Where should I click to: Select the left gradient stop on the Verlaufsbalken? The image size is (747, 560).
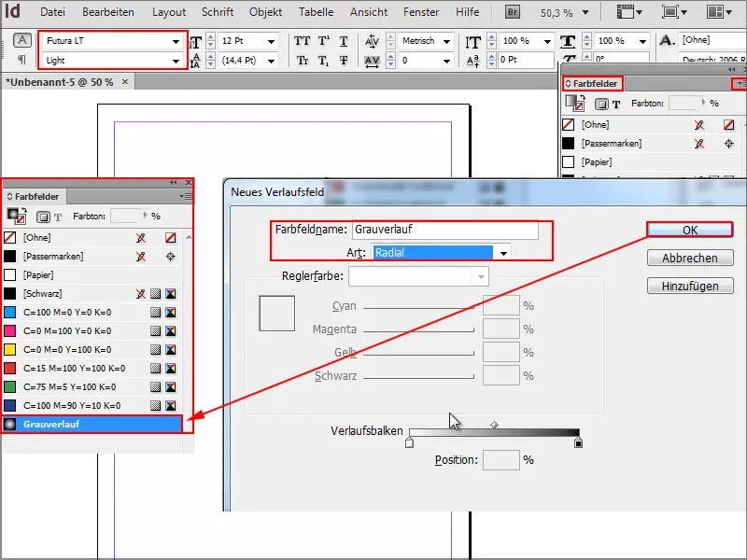pyautogui.click(x=409, y=441)
